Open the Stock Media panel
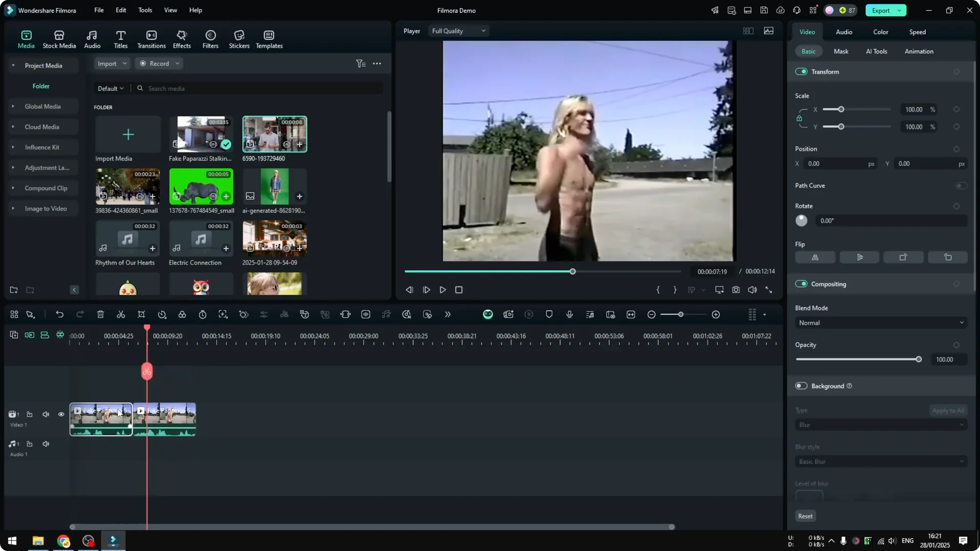 click(x=59, y=38)
